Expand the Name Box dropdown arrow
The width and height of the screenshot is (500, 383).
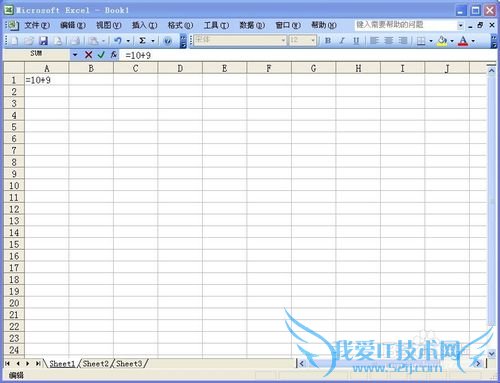[x=75, y=55]
